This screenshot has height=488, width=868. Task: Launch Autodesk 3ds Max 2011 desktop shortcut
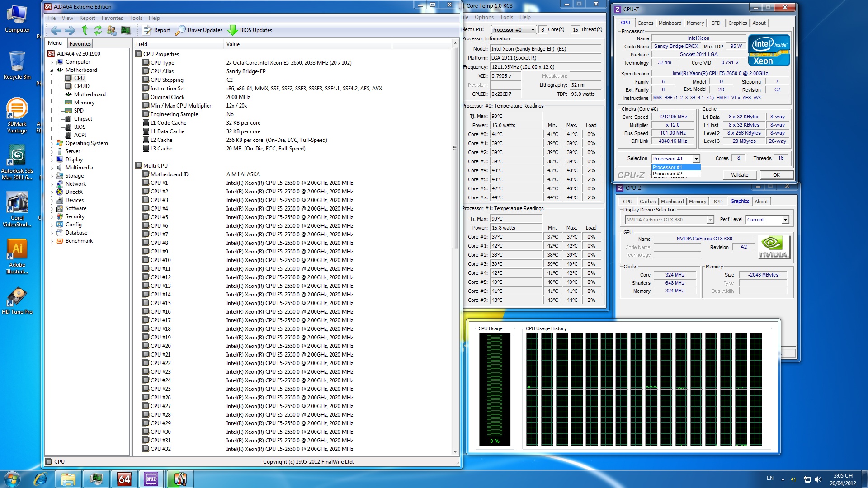[17, 163]
